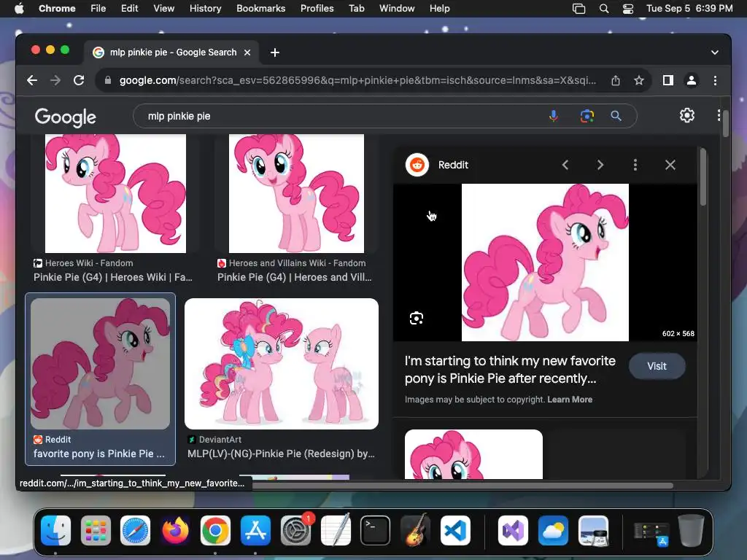Bookmark this page with the star
Viewport: 747px width, 560px height.
tap(639, 80)
